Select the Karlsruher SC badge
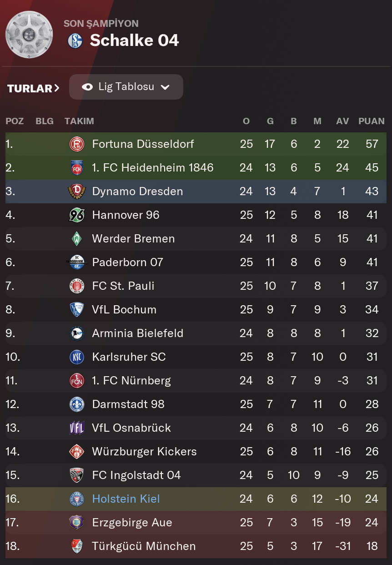392x565 pixels. [77, 357]
